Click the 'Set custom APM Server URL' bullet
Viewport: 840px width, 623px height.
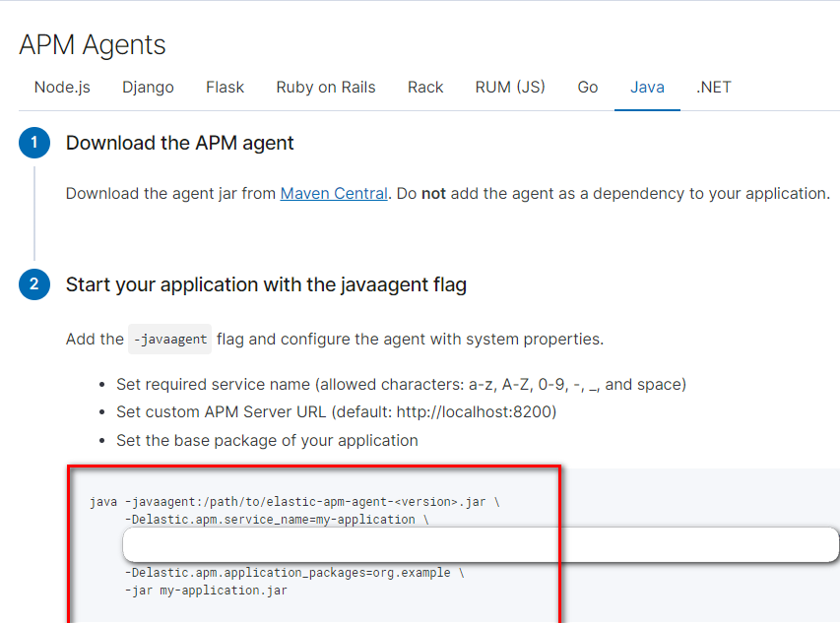point(337,411)
